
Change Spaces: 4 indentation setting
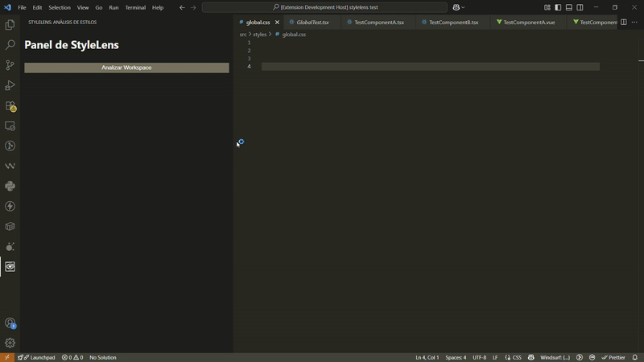456,357
